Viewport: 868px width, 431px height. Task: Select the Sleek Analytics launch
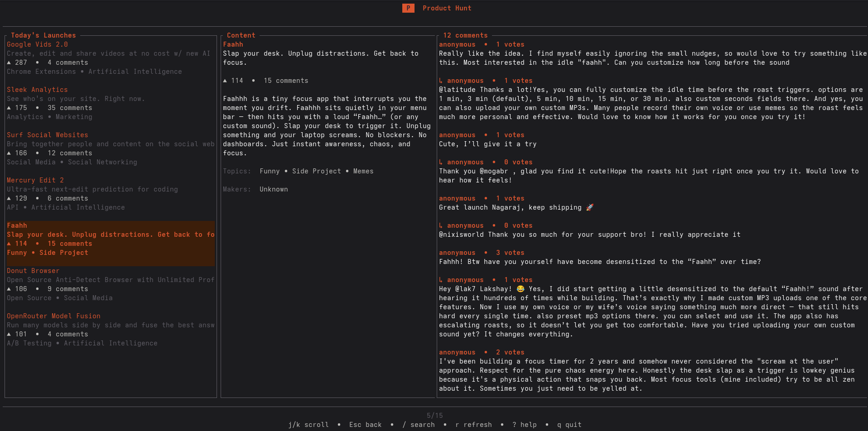click(37, 90)
